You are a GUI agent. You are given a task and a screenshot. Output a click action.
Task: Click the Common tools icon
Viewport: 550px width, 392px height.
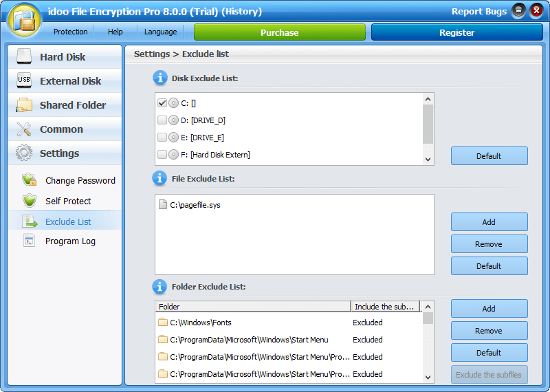(x=24, y=129)
